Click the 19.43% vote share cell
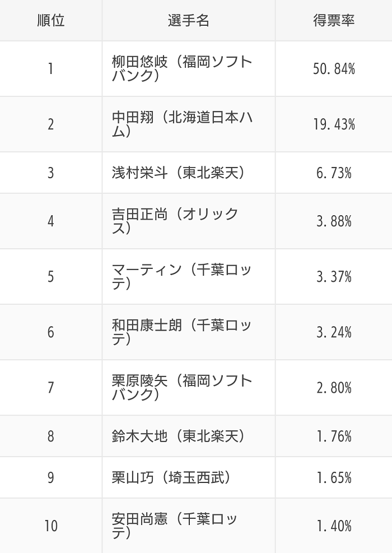Screen dimensions: 392x553 pos(334,124)
